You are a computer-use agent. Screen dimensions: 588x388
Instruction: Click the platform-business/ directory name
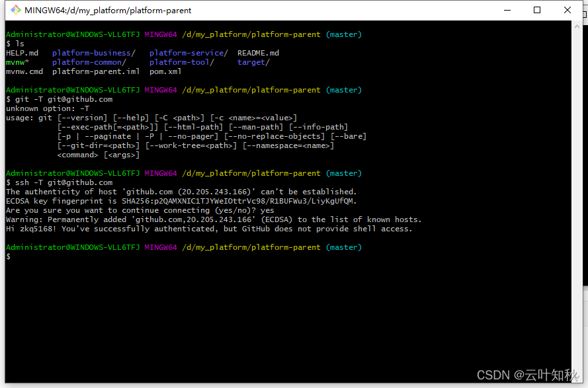[x=94, y=54]
